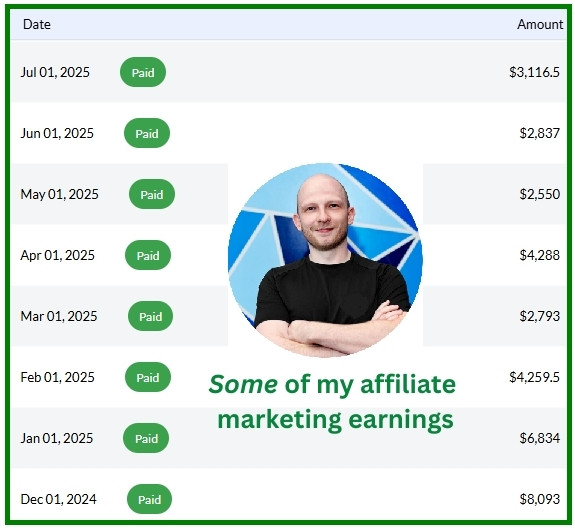Click the Date column header
This screenshot has width=575, height=528.
37,25
